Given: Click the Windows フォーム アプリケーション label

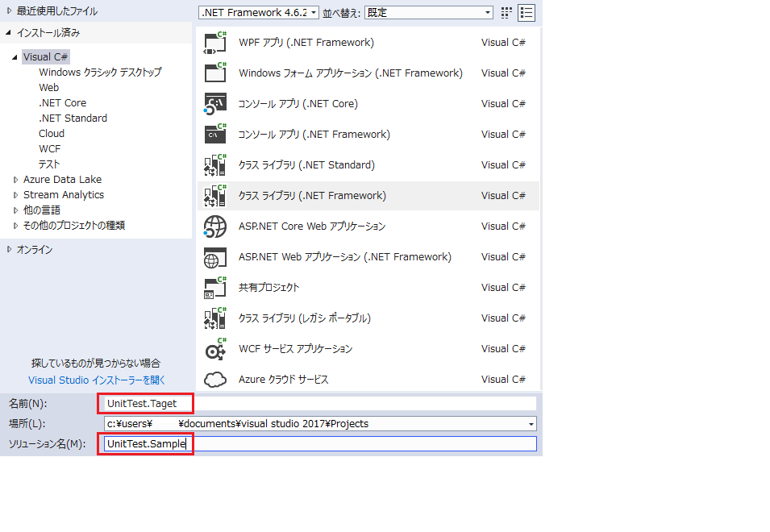Looking at the screenshot, I should point(351,73).
